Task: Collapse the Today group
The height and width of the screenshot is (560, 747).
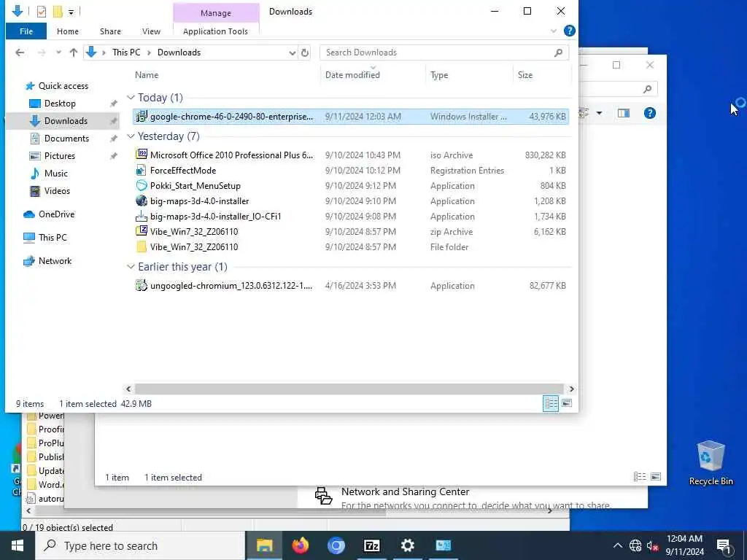Action: (x=131, y=98)
